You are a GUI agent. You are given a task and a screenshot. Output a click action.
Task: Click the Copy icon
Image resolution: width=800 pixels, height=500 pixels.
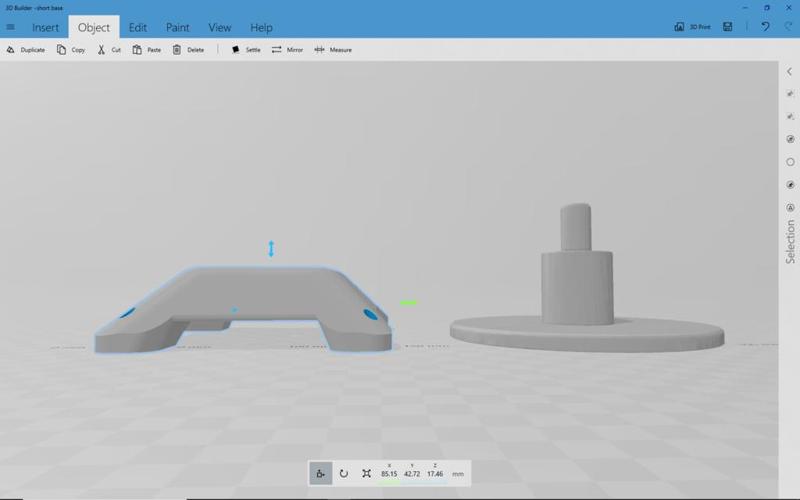coord(61,49)
